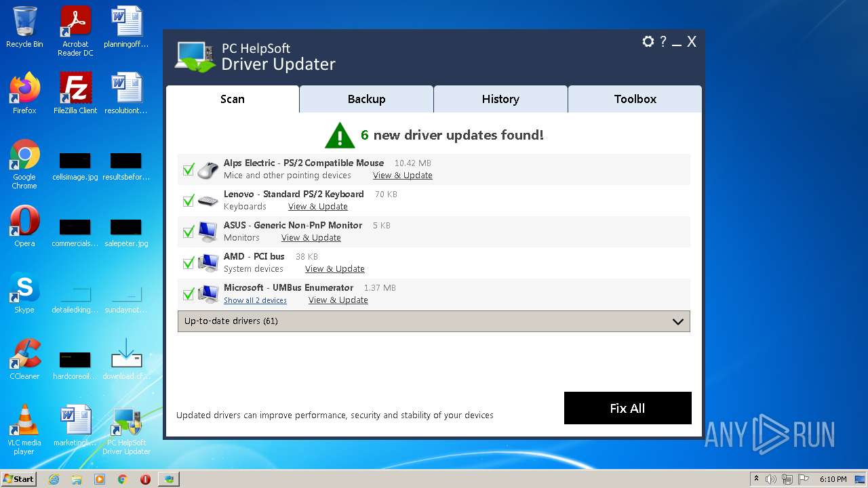This screenshot has height=488, width=868.
Task: Open the Toolbox tab
Action: tap(635, 99)
